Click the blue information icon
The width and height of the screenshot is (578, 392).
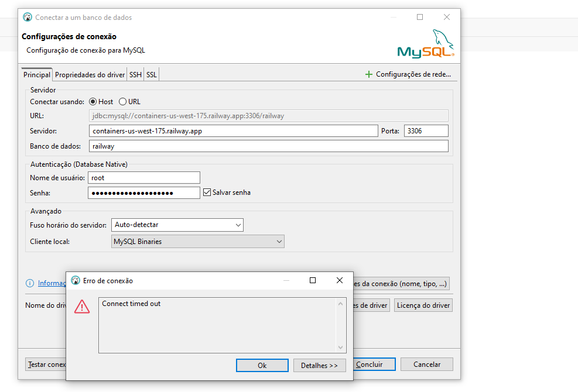[30, 283]
